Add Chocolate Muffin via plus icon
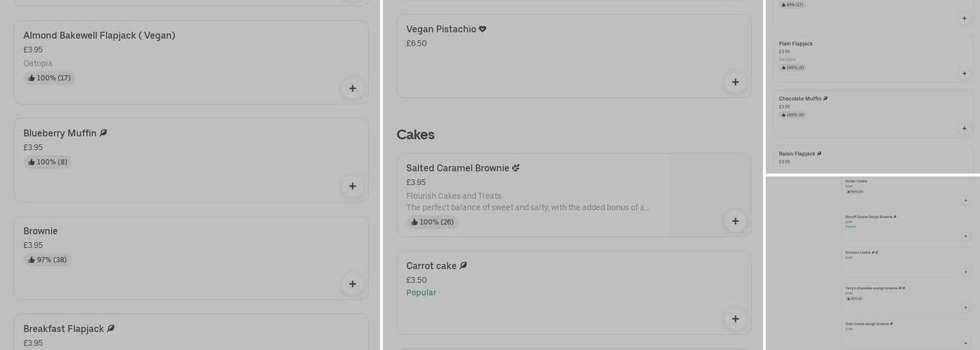Viewport: 980px width, 350px height. (x=964, y=129)
